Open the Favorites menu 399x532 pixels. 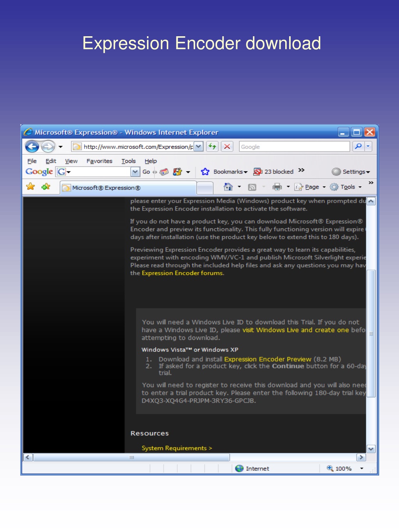pyautogui.click(x=99, y=161)
